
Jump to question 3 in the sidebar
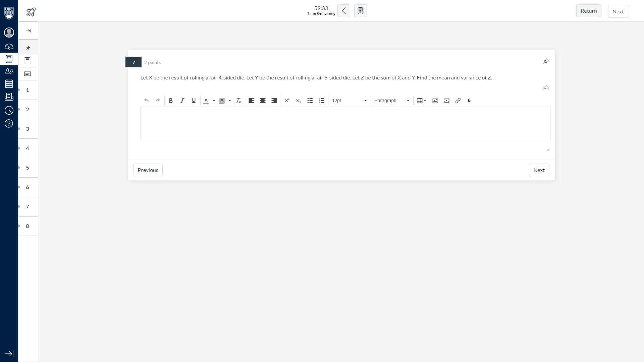(x=28, y=129)
